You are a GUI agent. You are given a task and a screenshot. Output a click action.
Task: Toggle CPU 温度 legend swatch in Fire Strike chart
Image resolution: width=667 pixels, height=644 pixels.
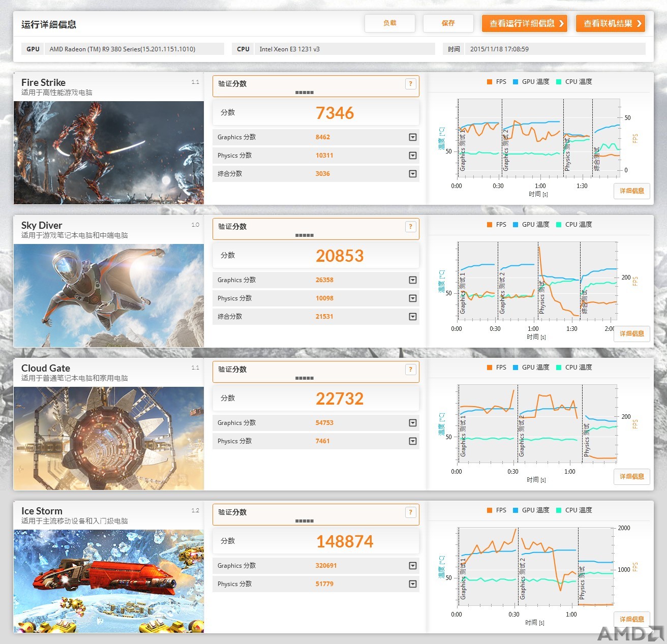pos(559,82)
